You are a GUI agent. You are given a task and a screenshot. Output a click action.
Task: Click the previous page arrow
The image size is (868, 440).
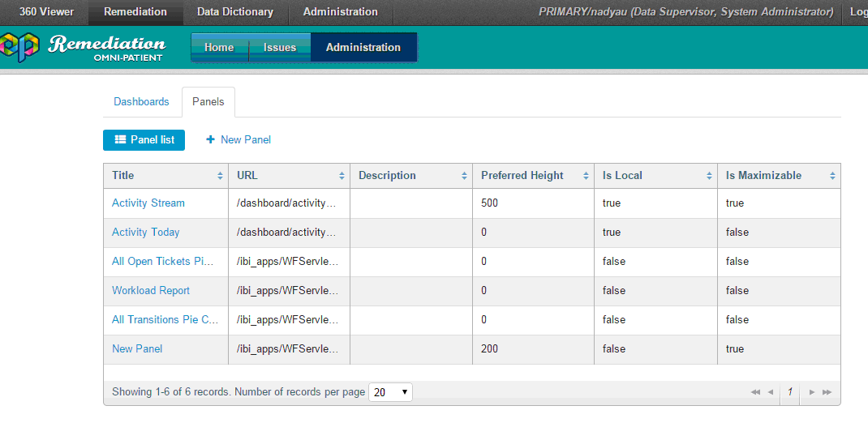click(x=770, y=392)
